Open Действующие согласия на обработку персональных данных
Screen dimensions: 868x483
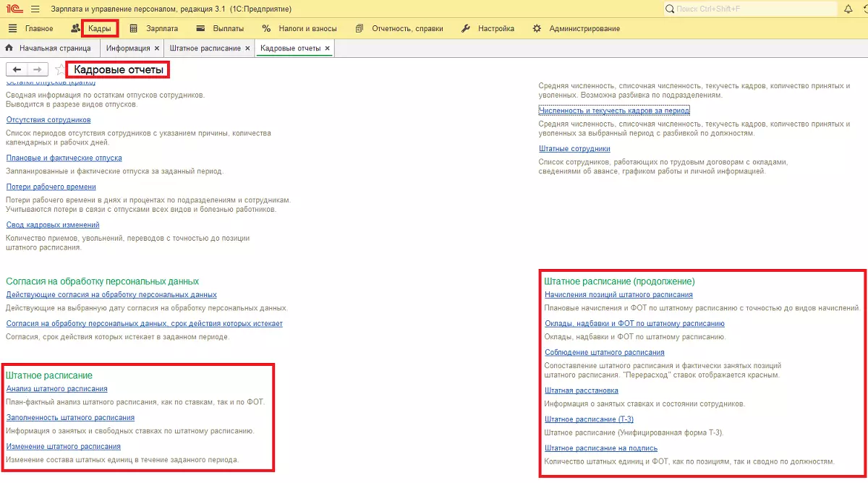[x=111, y=295]
